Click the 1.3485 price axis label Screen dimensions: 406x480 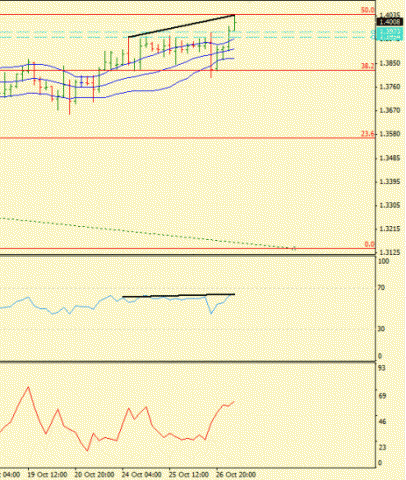pyautogui.click(x=390, y=158)
